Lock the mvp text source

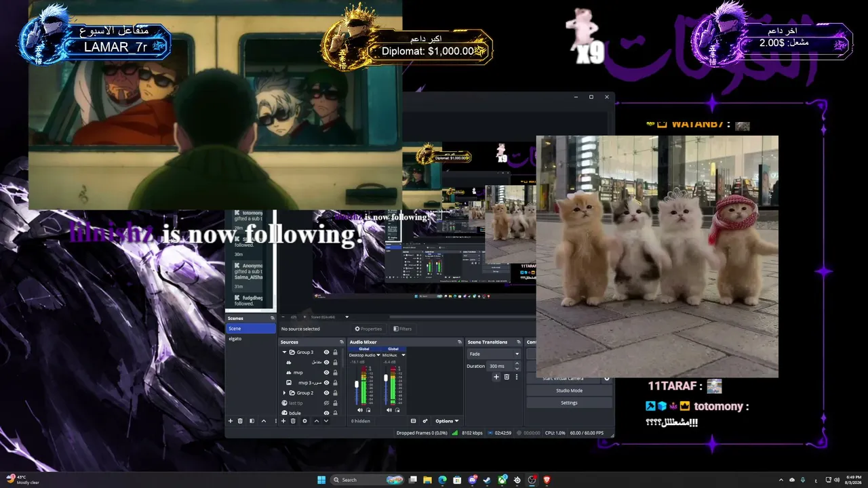click(x=335, y=373)
